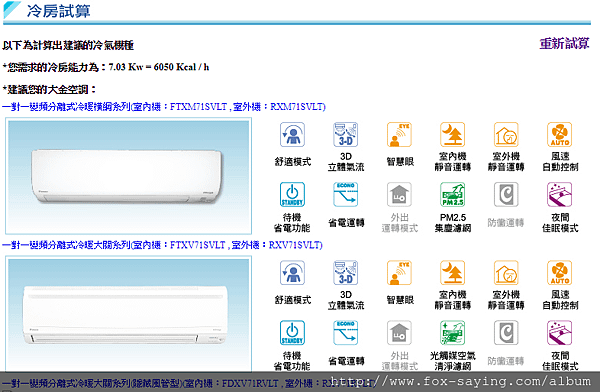Click 風速自動控制 icon for FTXM71SVLT
The height and width of the screenshot is (392, 600).
coord(560,135)
